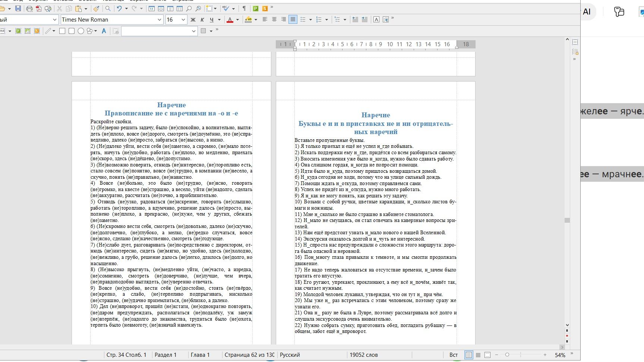This screenshot has width=644, height=362.
Task: Open the character formatting boxed A icon
Action: [x=376, y=20]
